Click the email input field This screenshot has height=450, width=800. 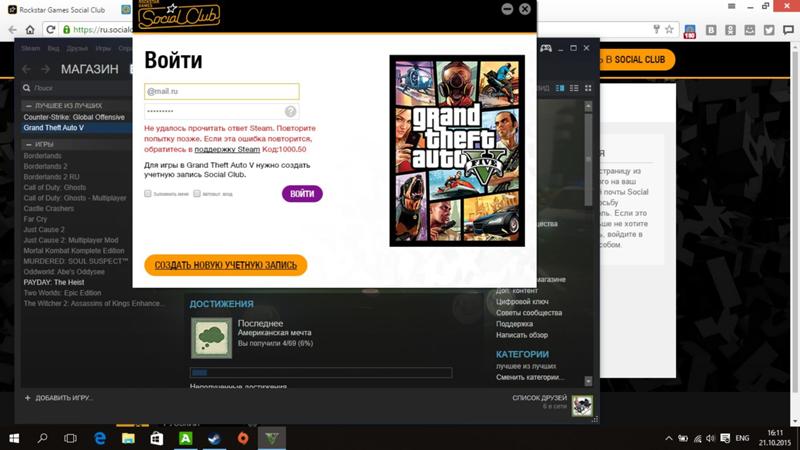(x=222, y=91)
